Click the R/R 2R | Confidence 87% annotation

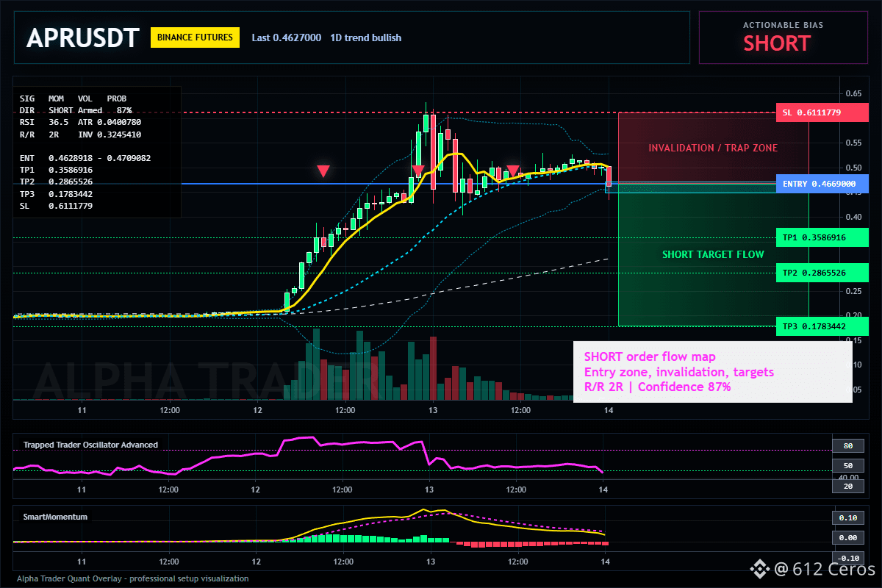click(658, 387)
